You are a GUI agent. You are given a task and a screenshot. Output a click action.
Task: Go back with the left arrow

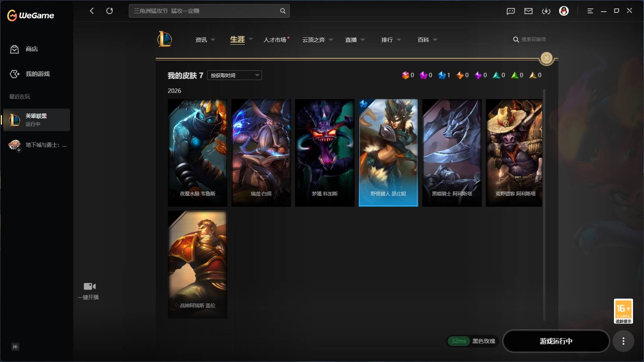coord(92,11)
